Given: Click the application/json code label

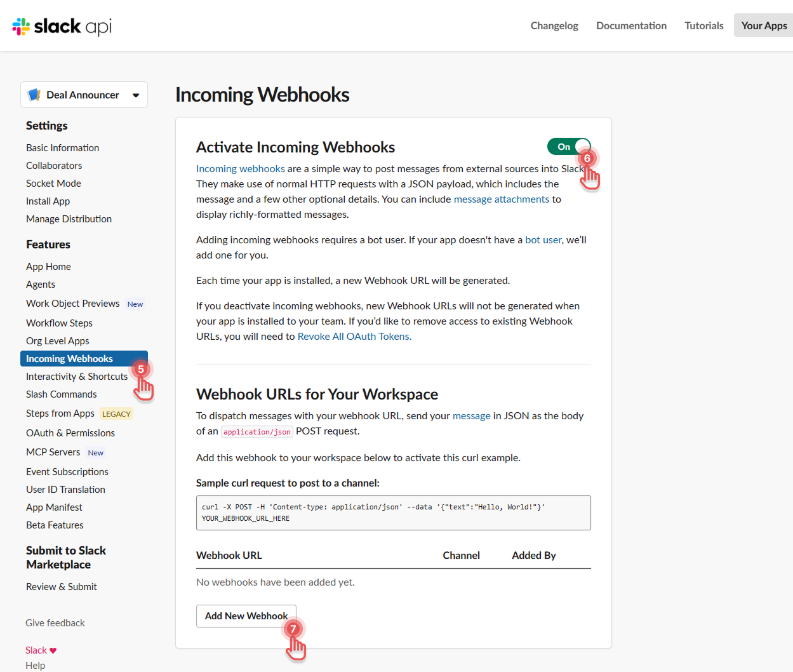Looking at the screenshot, I should tap(257, 431).
